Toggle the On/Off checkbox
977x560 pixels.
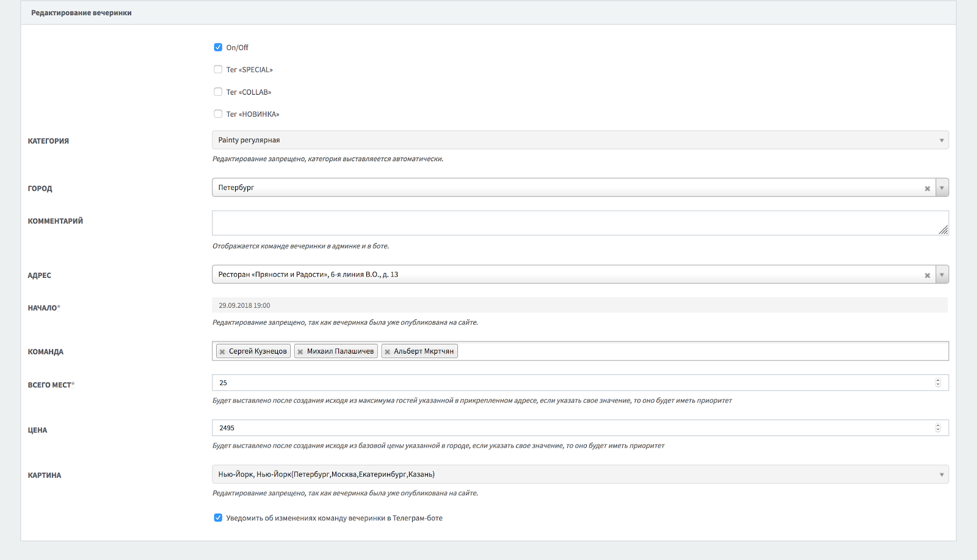[x=218, y=47]
